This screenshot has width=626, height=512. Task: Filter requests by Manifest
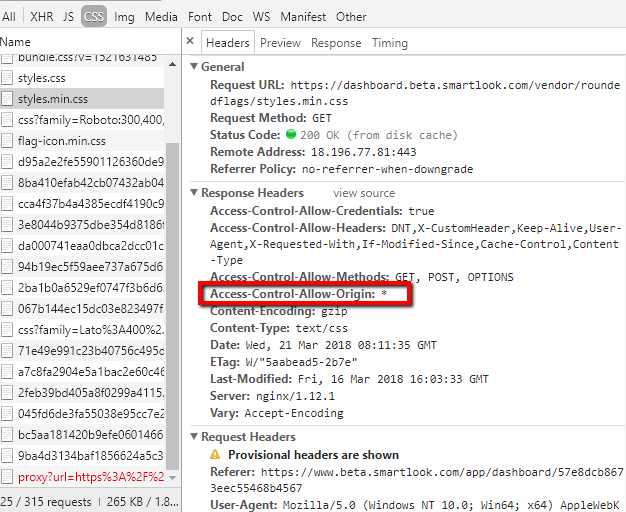303,17
